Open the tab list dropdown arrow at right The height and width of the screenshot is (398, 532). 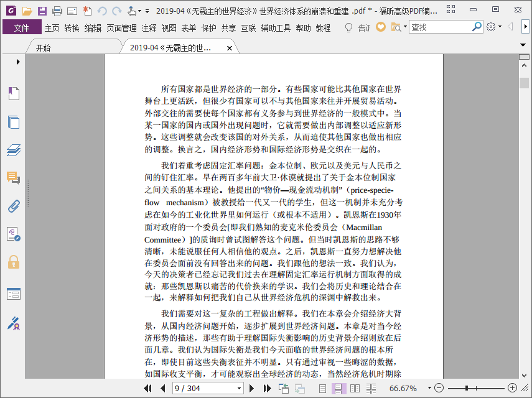(x=523, y=45)
